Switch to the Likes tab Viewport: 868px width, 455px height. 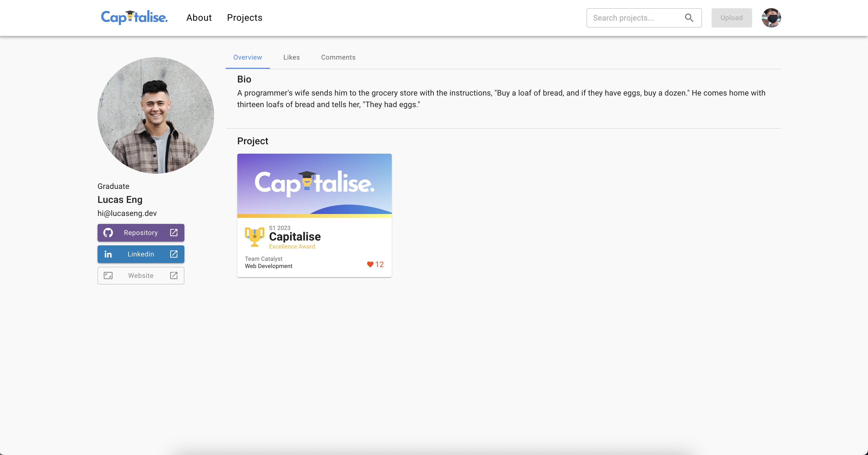(x=291, y=57)
